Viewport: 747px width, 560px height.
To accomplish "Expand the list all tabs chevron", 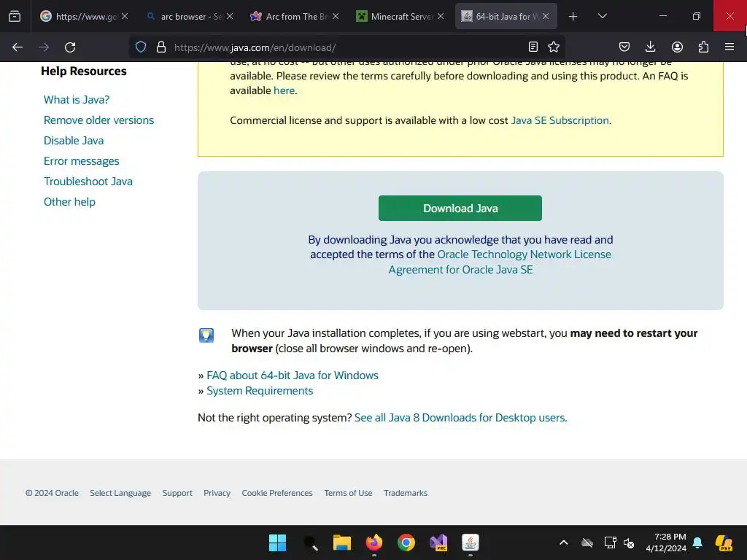I will 602,16.
